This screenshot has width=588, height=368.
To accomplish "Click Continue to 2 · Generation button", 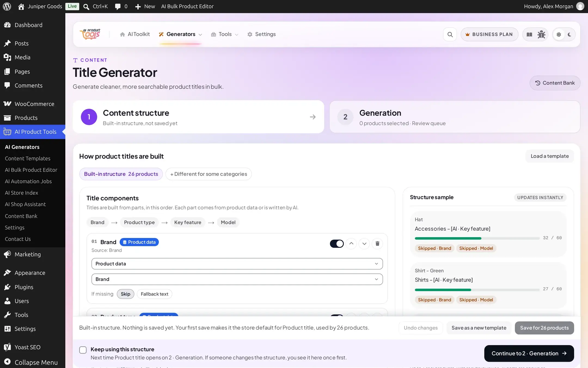I will pyautogui.click(x=529, y=354).
